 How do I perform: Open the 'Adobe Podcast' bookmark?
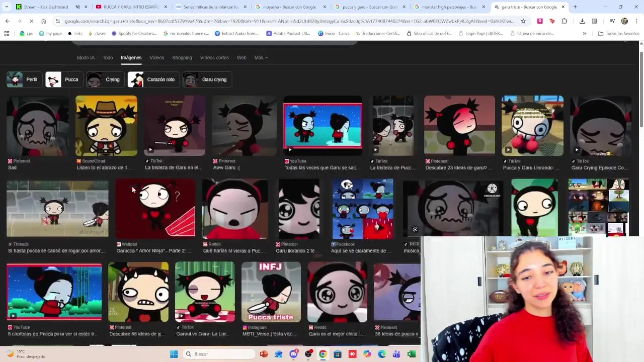[288, 34]
